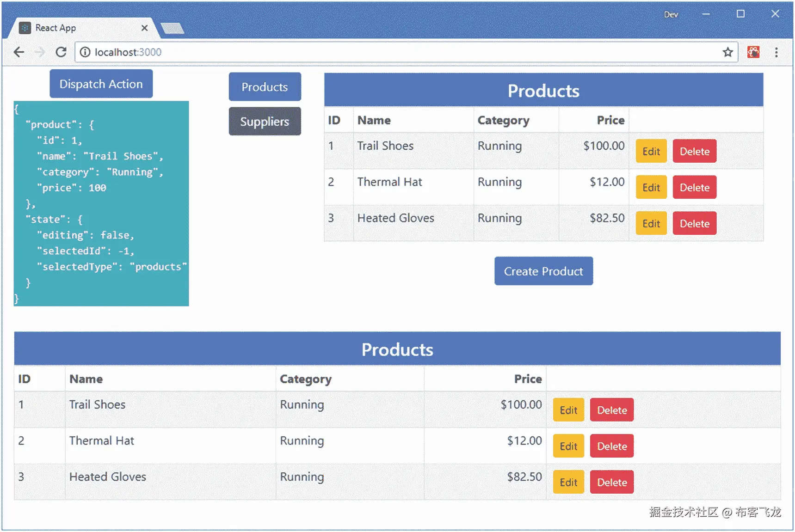Viewport: 795px width, 532px height.
Task: Delete Trail Shoes in the upper table
Action: tap(695, 151)
